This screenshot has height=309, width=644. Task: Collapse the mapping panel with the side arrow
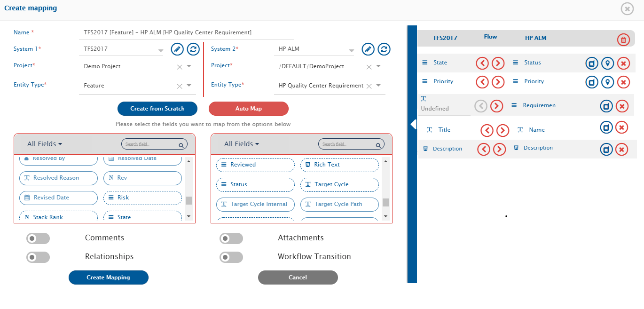tap(413, 124)
